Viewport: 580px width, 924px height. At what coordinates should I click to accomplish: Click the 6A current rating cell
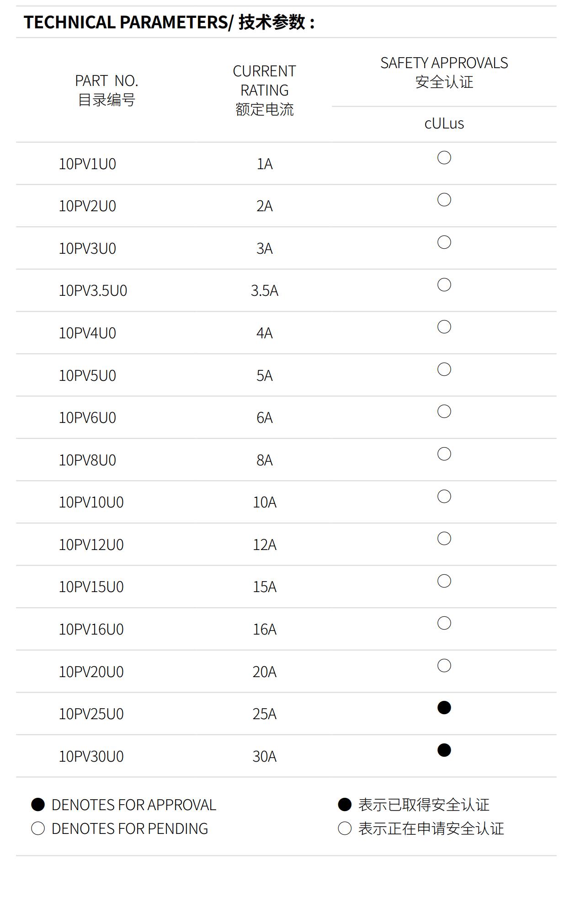tap(264, 418)
